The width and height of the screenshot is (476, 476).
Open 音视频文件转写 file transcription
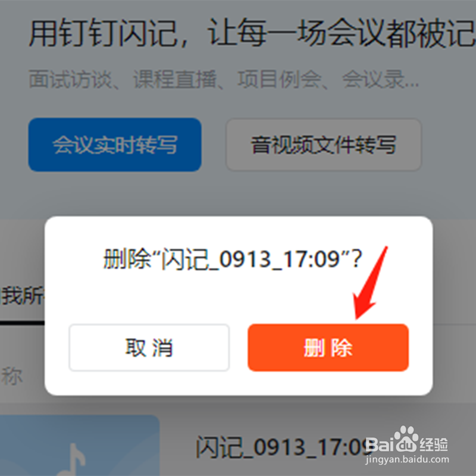324,145
